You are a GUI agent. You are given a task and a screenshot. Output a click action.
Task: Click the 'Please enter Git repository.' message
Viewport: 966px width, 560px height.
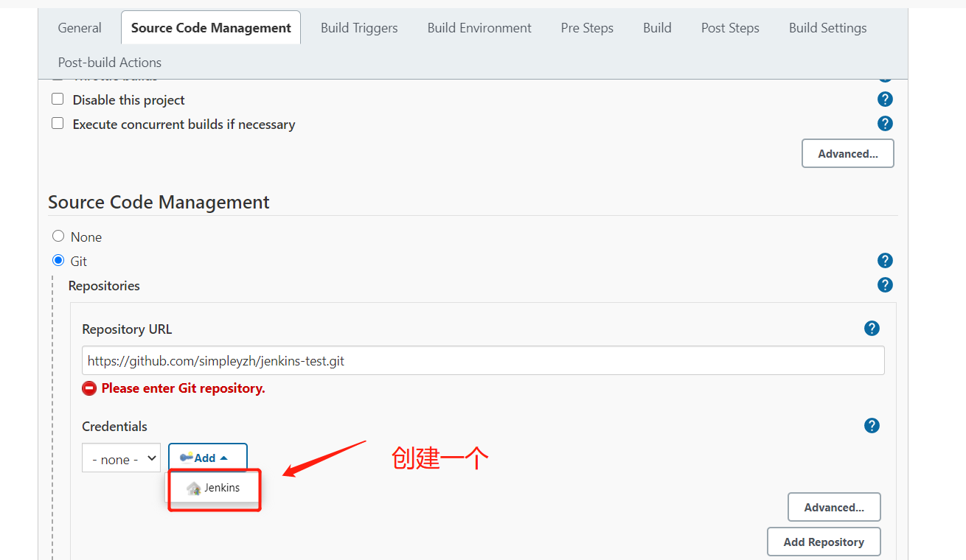tap(183, 388)
